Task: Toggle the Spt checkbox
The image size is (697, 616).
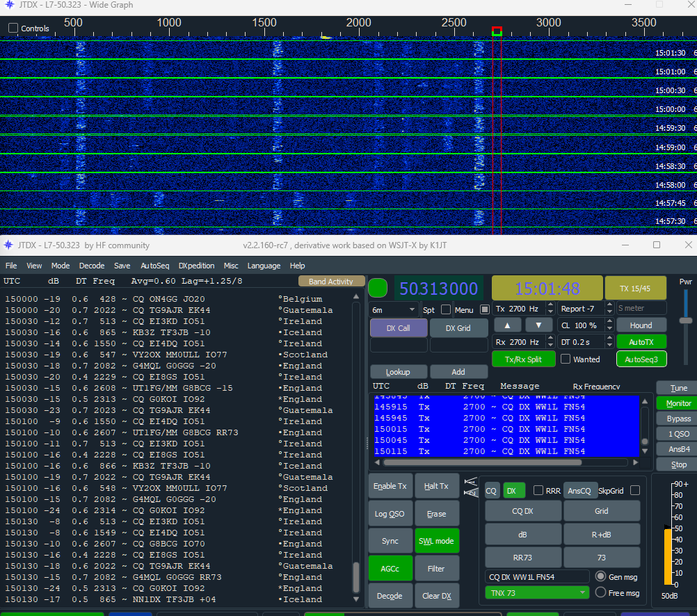Action: (x=446, y=309)
